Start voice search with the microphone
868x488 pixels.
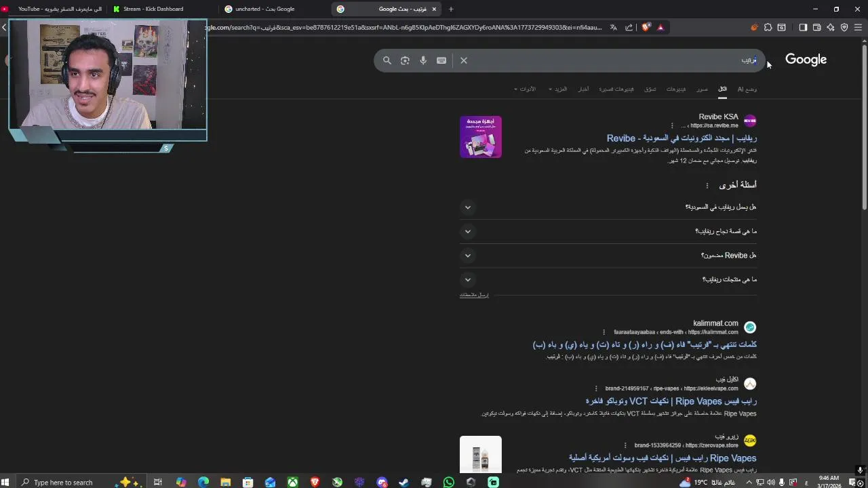pos(423,60)
